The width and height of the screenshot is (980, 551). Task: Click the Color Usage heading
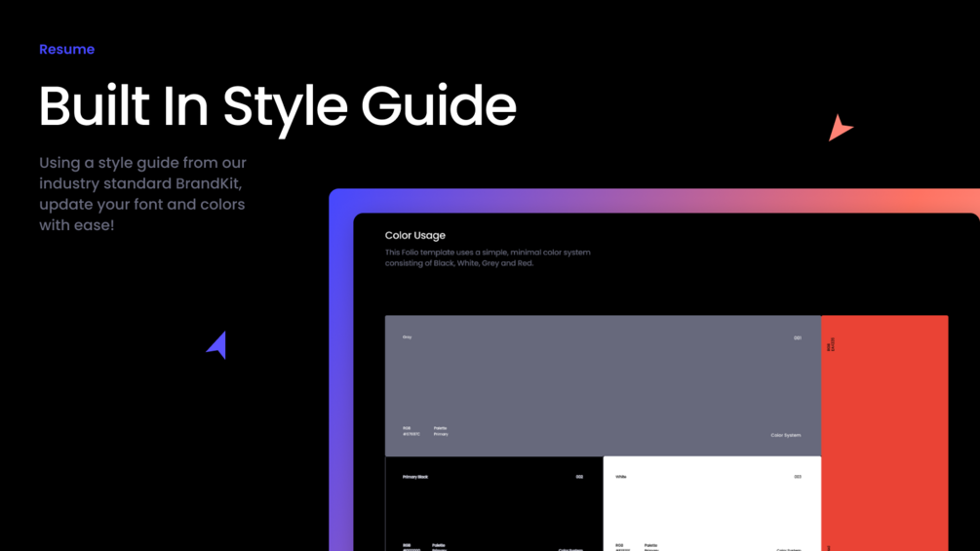(x=415, y=236)
